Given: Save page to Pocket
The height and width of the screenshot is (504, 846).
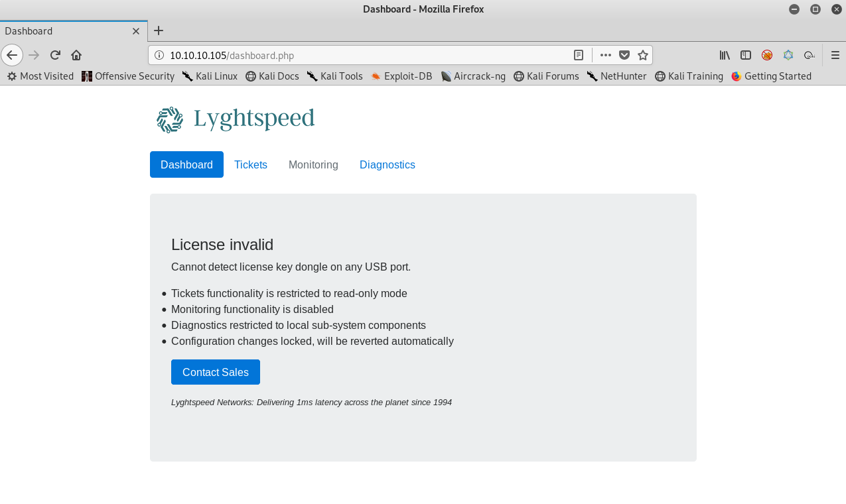Looking at the screenshot, I should (624, 55).
